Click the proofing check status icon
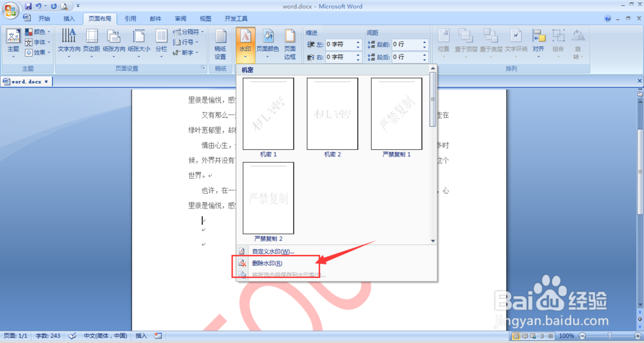 (72, 336)
